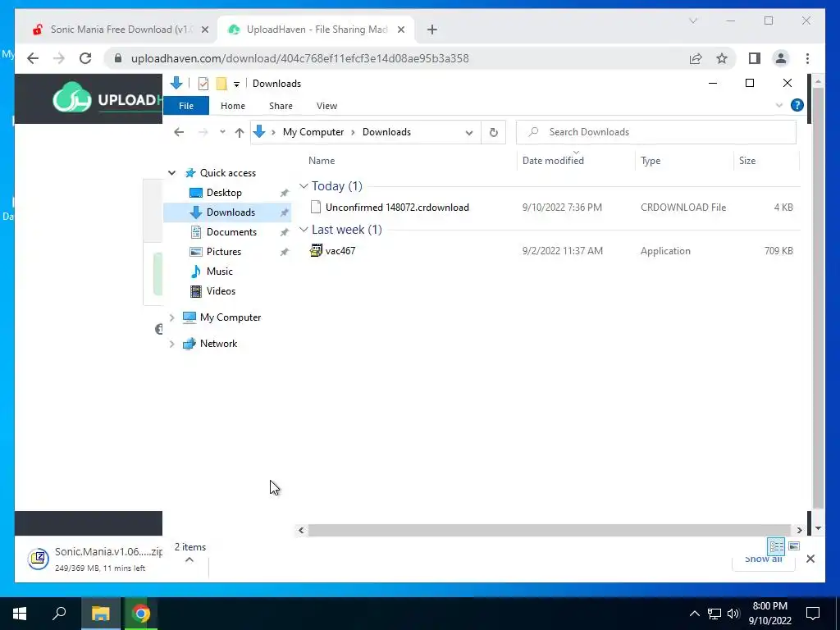Open Chrome three-dot menu

pos(807,58)
